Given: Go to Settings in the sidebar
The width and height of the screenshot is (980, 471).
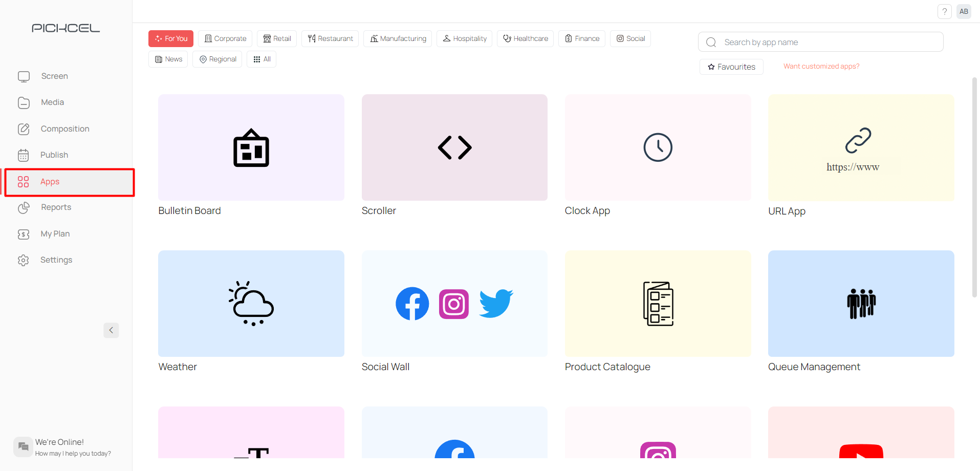Looking at the screenshot, I should tap(56, 260).
